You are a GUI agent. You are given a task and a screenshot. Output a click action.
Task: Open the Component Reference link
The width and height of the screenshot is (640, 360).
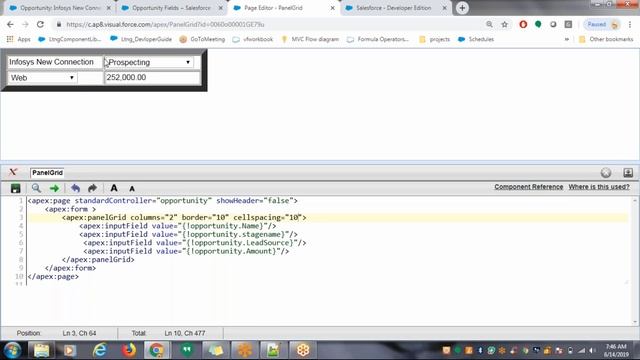click(x=529, y=187)
